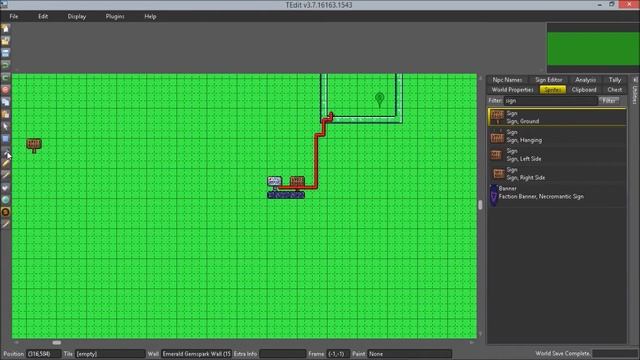The width and height of the screenshot is (640, 360).
Task: Switch to the Chest tab
Action: [614, 90]
